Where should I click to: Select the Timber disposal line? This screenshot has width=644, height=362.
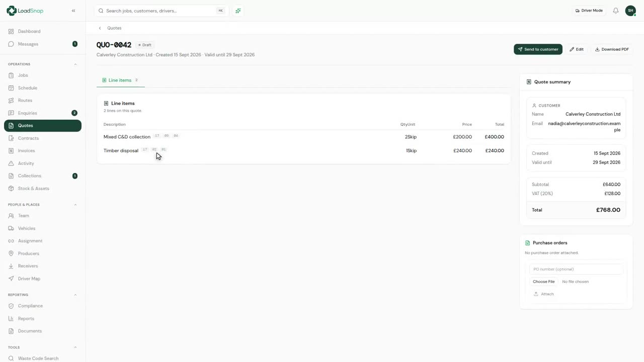click(304, 151)
